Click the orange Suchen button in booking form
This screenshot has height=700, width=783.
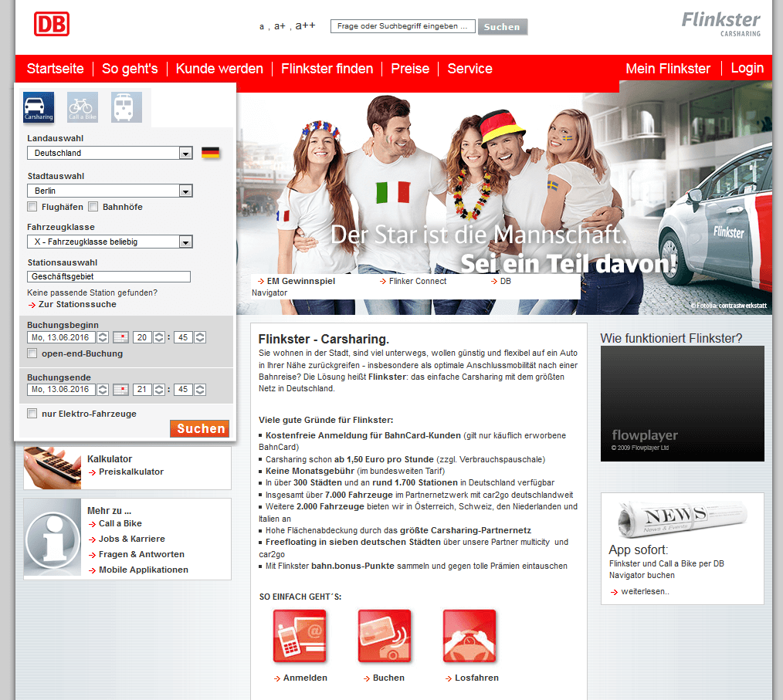[x=200, y=428]
